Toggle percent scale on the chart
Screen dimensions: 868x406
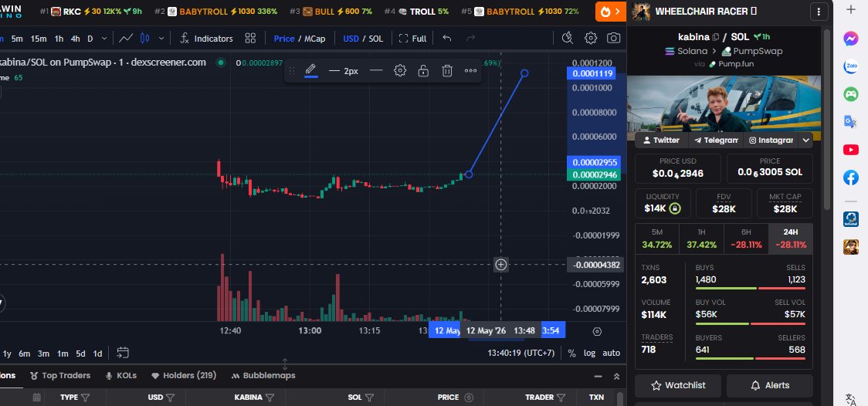571,353
